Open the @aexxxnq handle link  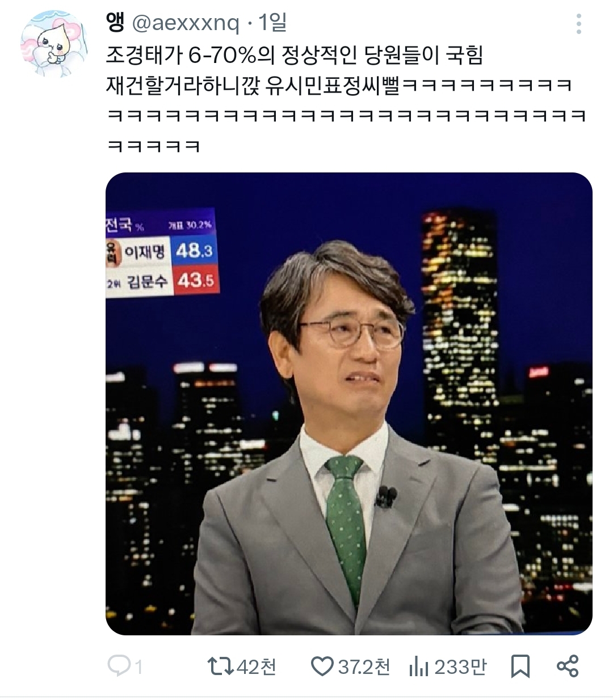click(186, 24)
